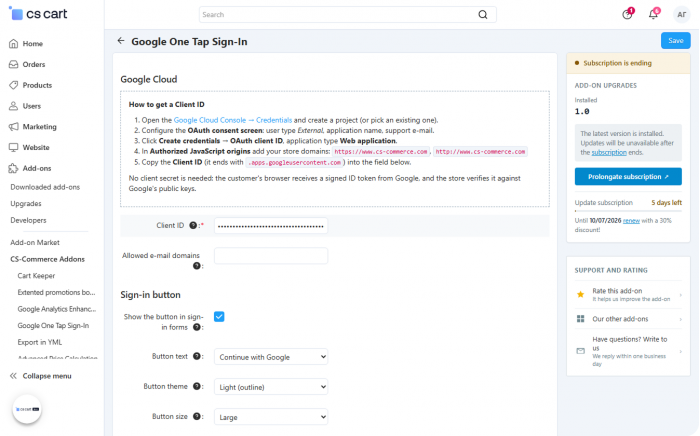This screenshot has width=700, height=436.
Task: Click the Prolongate subscription button
Action: click(x=628, y=177)
